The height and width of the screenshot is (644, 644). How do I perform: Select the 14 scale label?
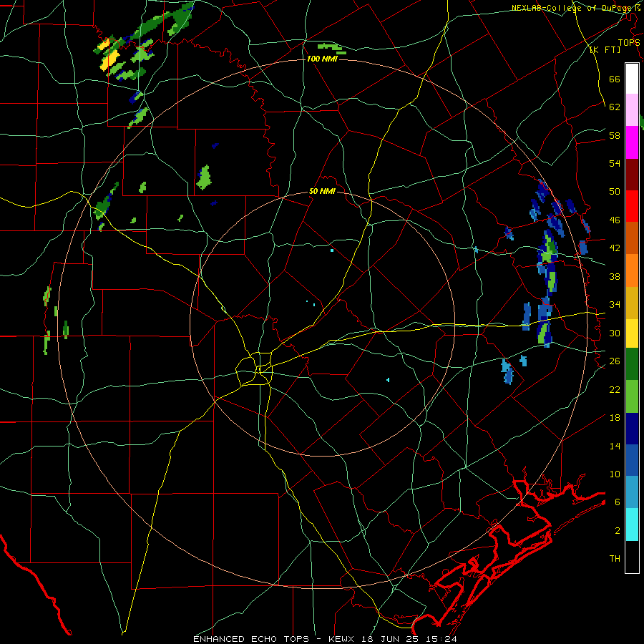(x=615, y=446)
